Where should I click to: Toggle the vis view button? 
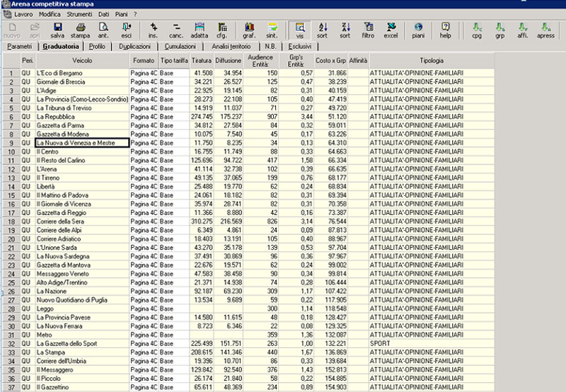[x=300, y=30]
